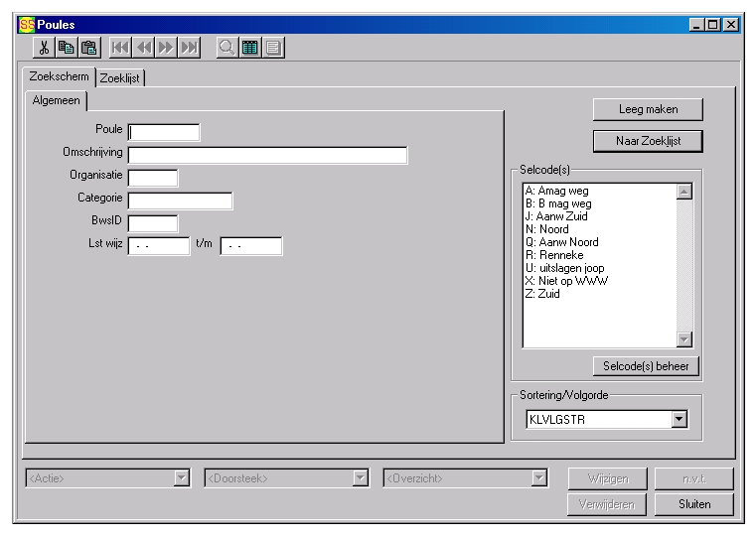This screenshot has width=756, height=539.
Task: Expand the Doorsteek dropdown
Action: pyautogui.click(x=360, y=478)
